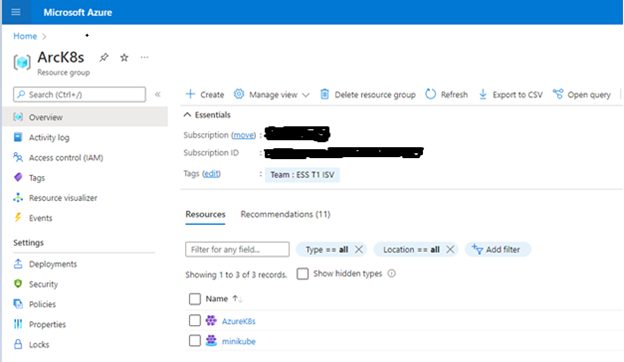624x362 pixels.
Task: Click the Events lightning icon
Action: coord(18,218)
